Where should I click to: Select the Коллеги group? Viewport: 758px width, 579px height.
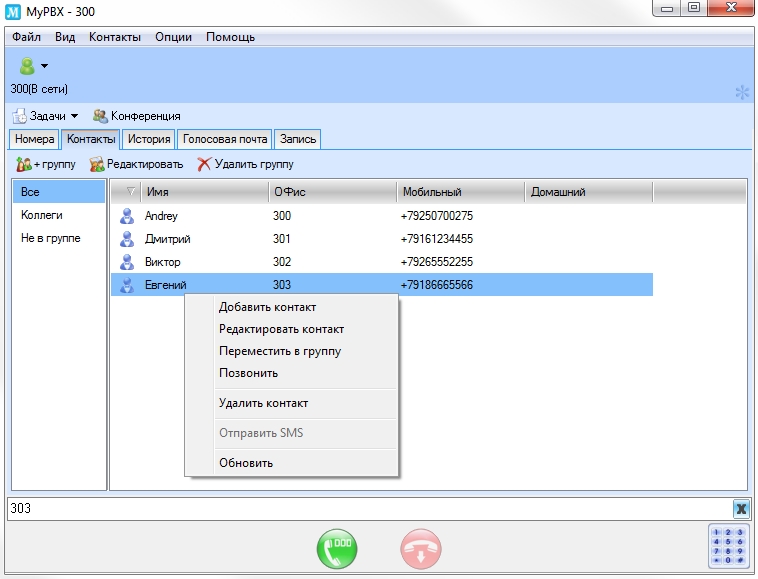41,215
